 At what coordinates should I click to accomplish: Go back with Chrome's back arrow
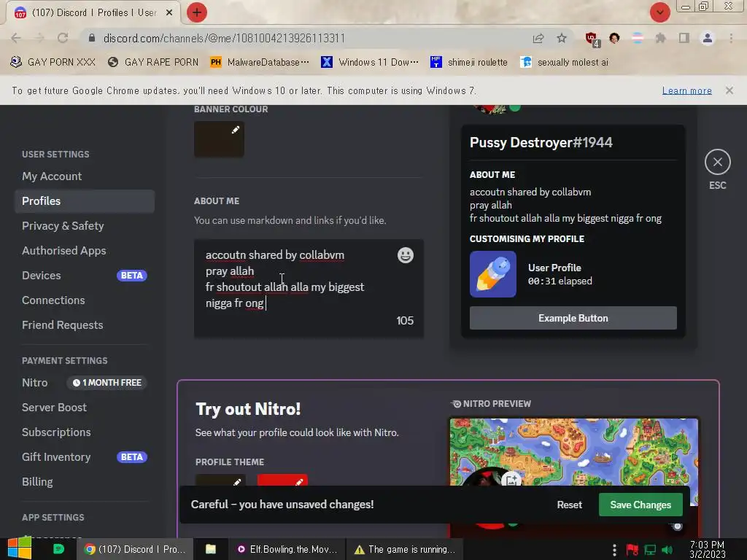point(16,38)
